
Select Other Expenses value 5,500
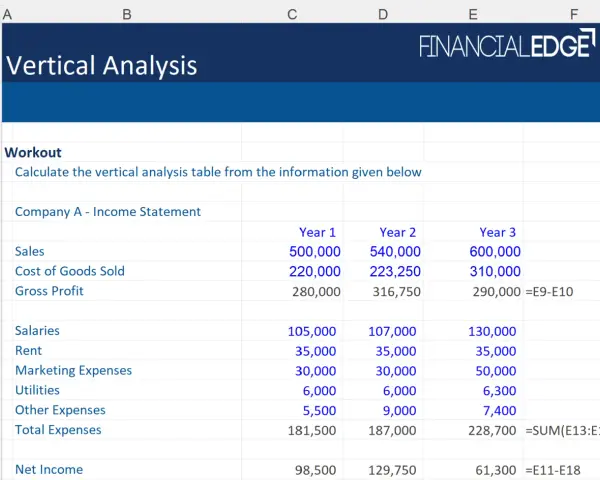319,411
